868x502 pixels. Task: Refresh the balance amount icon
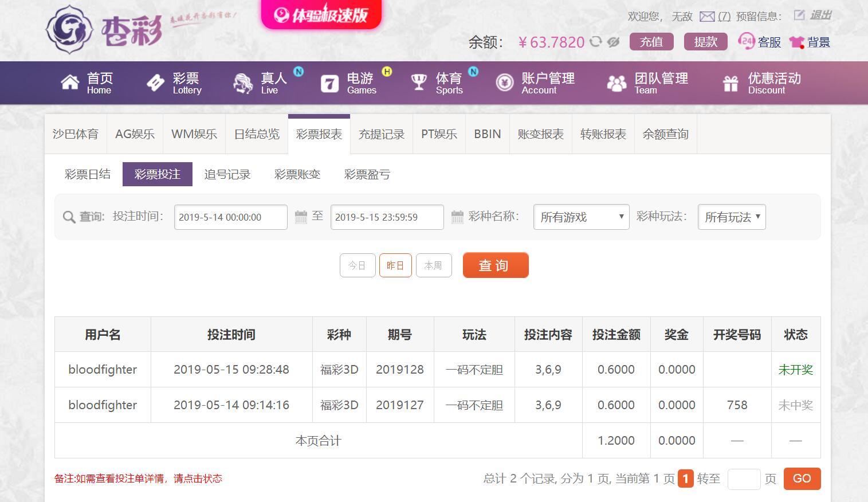click(x=596, y=42)
